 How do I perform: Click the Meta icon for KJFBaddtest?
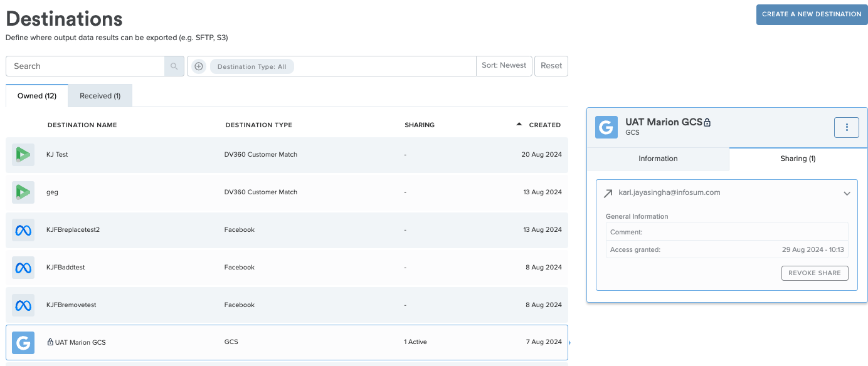[x=23, y=267]
